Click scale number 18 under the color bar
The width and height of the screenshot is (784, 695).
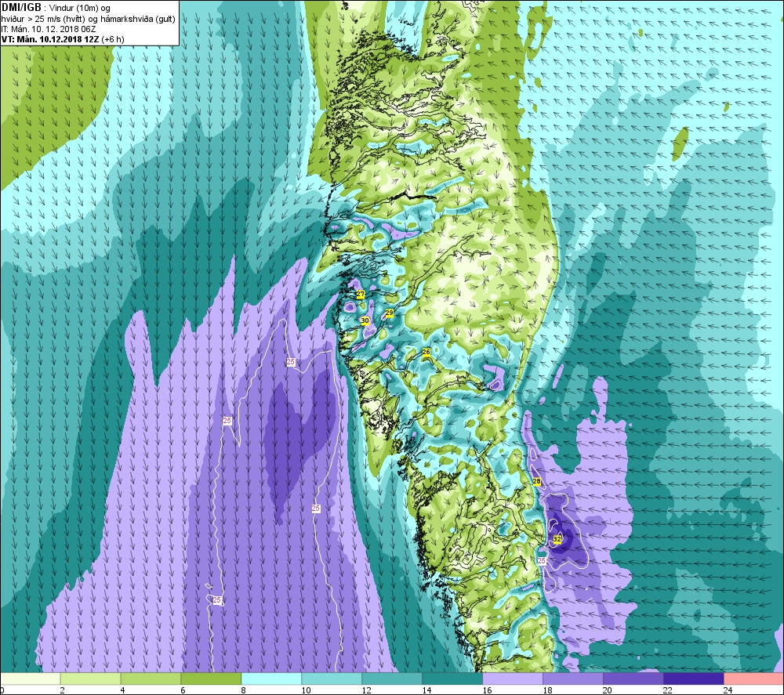[x=547, y=690]
